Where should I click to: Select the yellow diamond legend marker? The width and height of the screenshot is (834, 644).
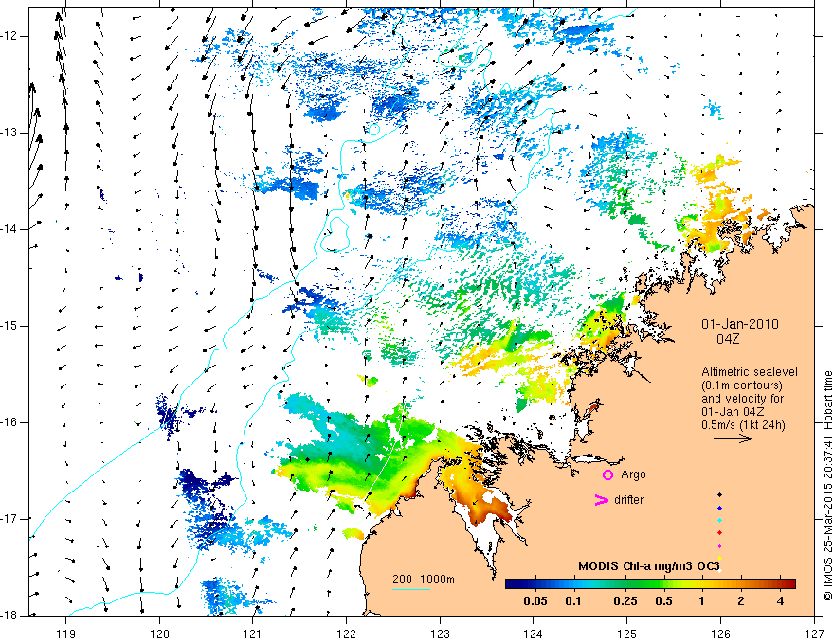pyautogui.click(x=719, y=558)
